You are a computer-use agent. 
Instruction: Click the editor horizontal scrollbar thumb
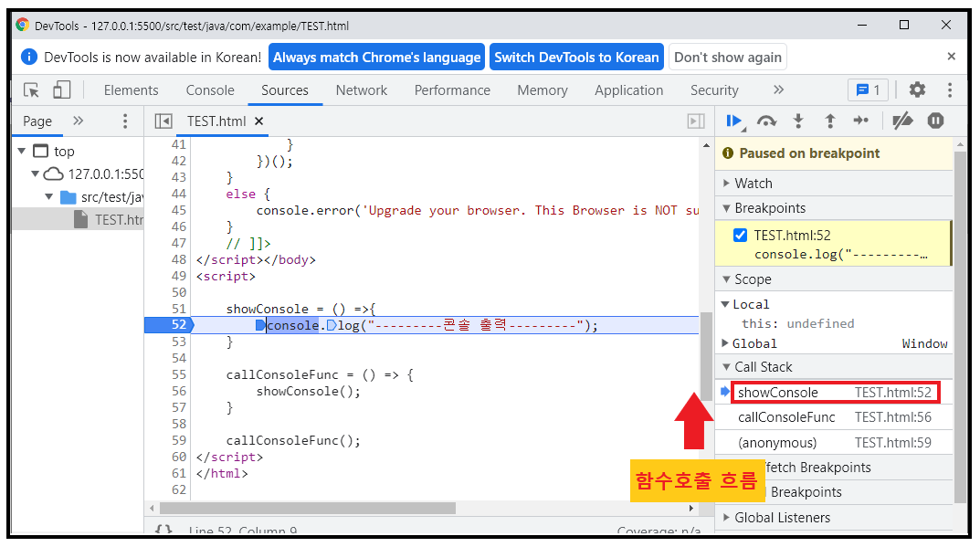pos(308,509)
